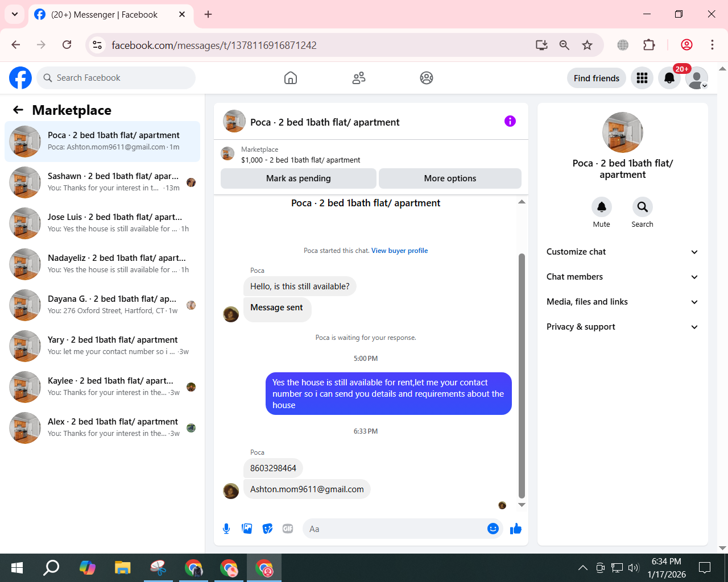This screenshot has width=728, height=582.
Task: Open the Facebook logo home link
Action: (x=20, y=78)
